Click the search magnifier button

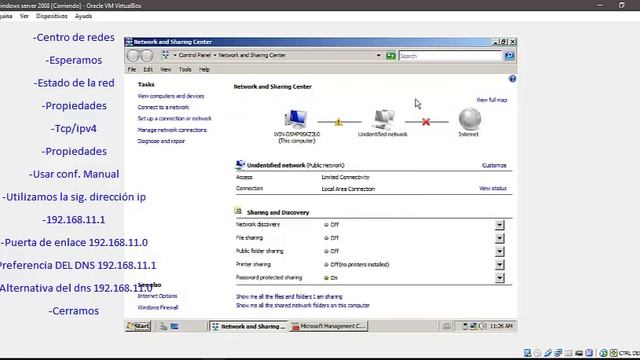point(509,56)
